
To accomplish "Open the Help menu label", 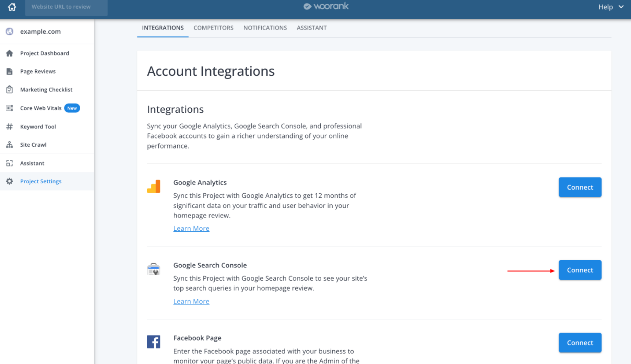I will 606,7.
